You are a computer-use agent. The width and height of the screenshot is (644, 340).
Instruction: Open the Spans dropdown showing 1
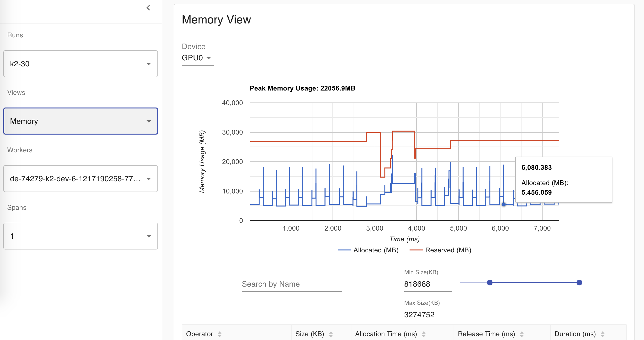coord(80,236)
